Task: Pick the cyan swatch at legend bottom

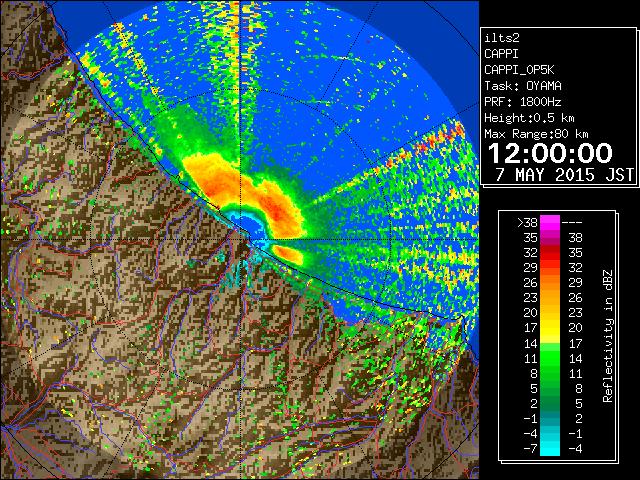Action: click(550, 448)
